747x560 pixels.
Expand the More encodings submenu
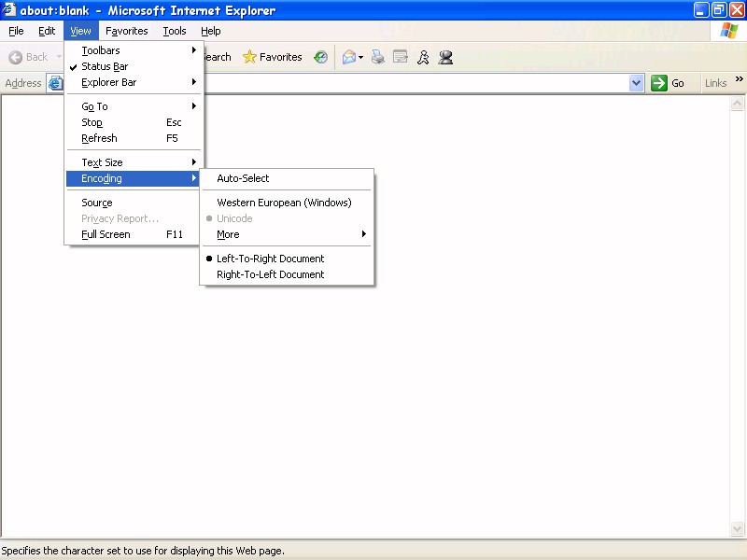pos(287,234)
